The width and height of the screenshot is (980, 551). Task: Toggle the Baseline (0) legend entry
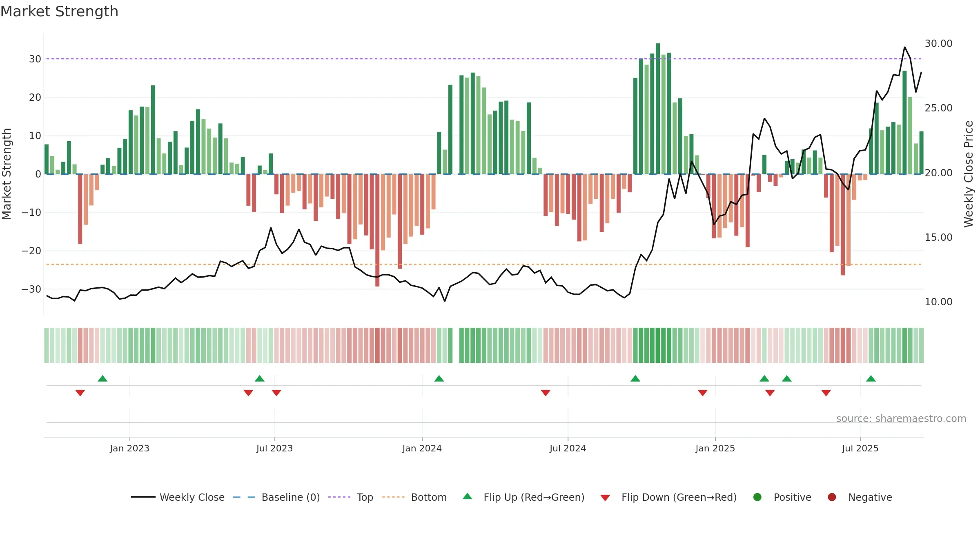tap(276, 497)
